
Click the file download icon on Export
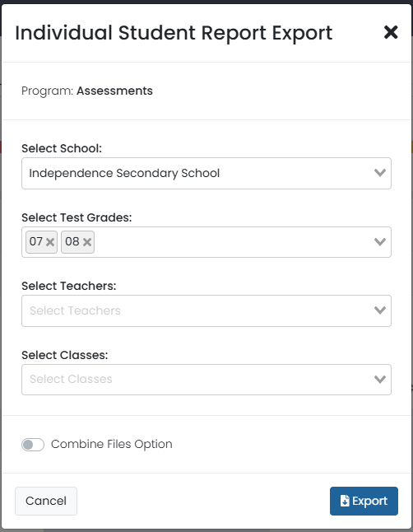(345, 501)
